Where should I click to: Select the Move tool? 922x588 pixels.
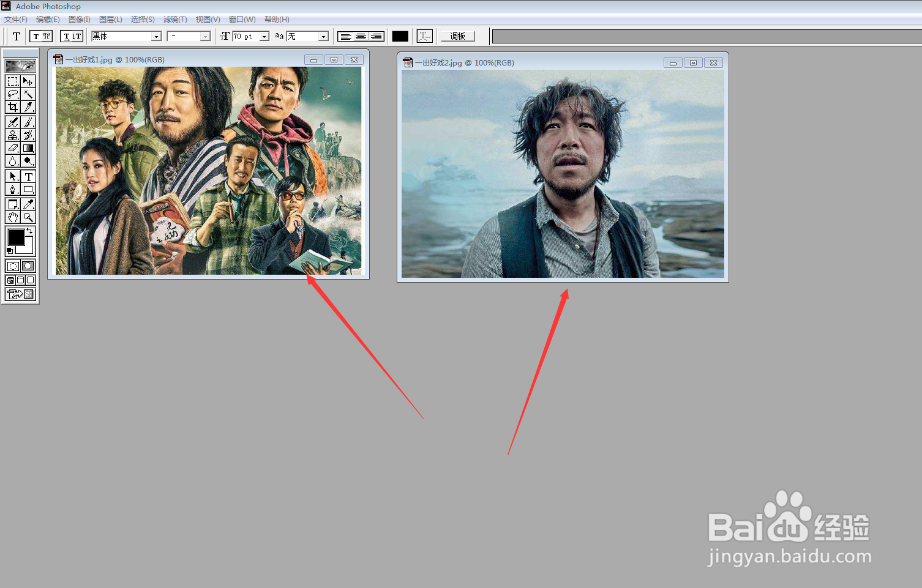28,81
